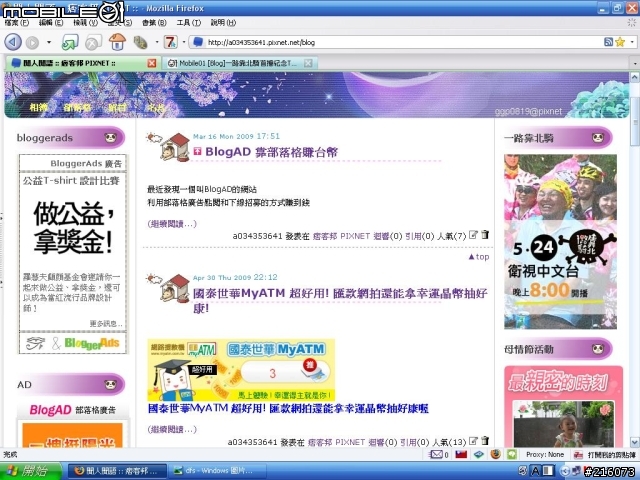The width and height of the screenshot is (640, 480).
Task: Open the dropdown arrow beside the 7 icon
Action: coord(184,42)
